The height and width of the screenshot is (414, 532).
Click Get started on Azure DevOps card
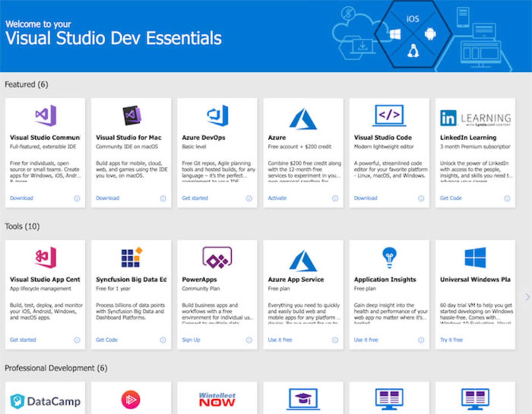pos(195,198)
